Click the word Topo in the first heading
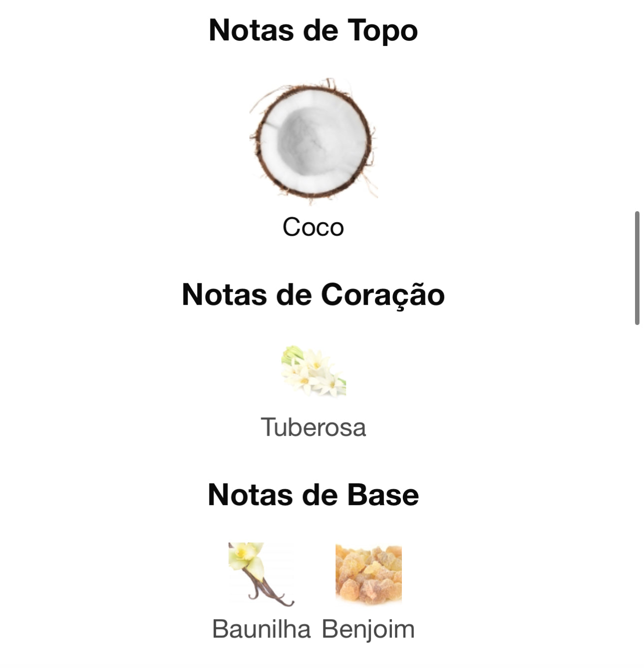644x668 pixels. coord(382,30)
